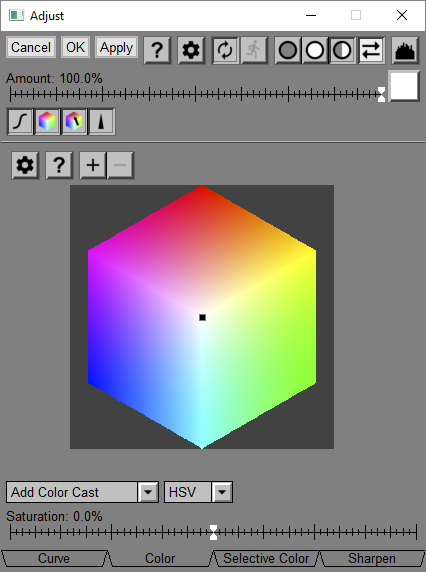Click the Cancel button
Viewport: 426px width, 572px height.
(31, 47)
